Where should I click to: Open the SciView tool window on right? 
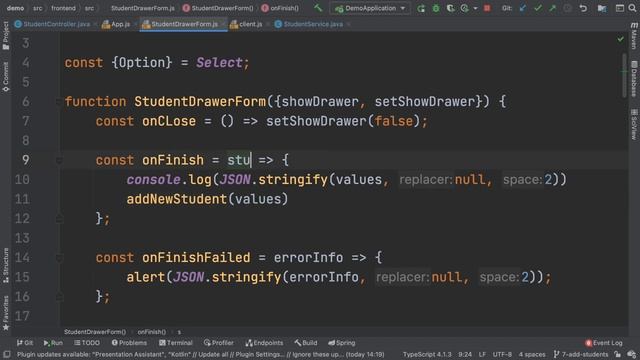click(x=634, y=124)
